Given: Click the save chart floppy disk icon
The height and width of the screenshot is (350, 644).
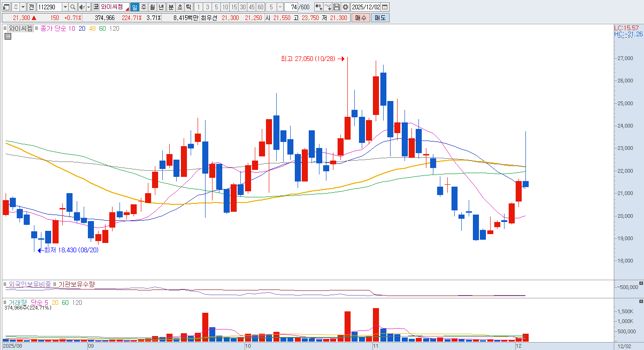Looking at the screenshot, I should 337,7.
